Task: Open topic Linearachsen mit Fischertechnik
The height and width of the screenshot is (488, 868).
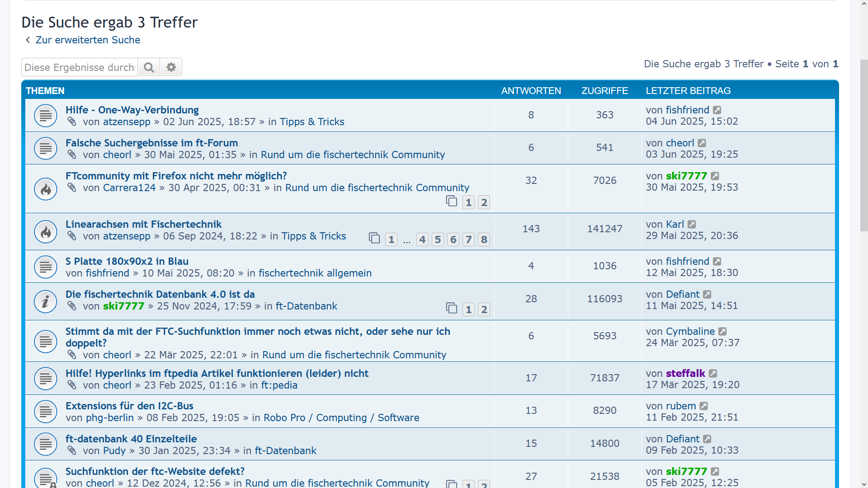Action: (x=143, y=224)
